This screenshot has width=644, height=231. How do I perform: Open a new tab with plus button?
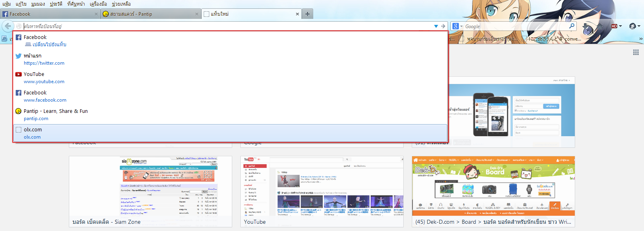tap(308, 14)
